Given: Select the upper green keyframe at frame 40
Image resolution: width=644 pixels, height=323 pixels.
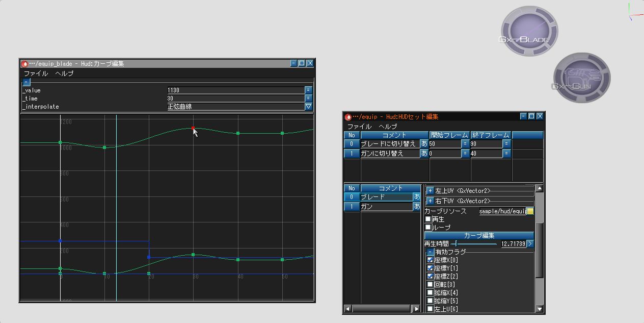Looking at the screenshot, I should click(238, 133).
